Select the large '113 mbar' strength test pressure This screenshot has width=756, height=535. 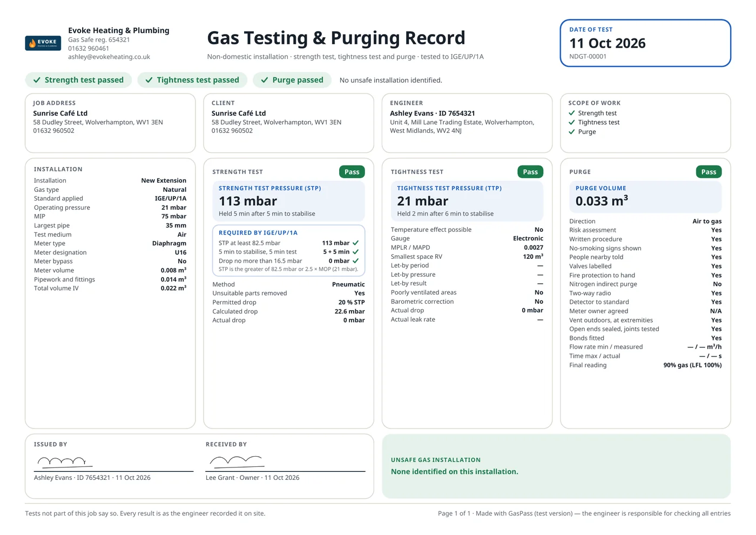tap(248, 201)
